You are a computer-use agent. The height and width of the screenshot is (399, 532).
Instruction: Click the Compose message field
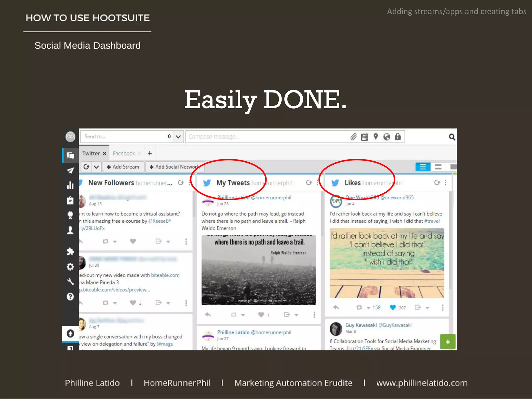pyautogui.click(x=268, y=137)
